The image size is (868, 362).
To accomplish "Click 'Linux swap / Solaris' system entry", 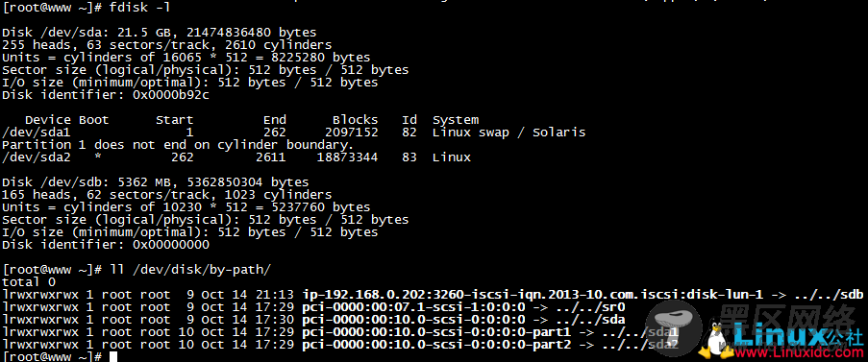I will tap(508, 133).
